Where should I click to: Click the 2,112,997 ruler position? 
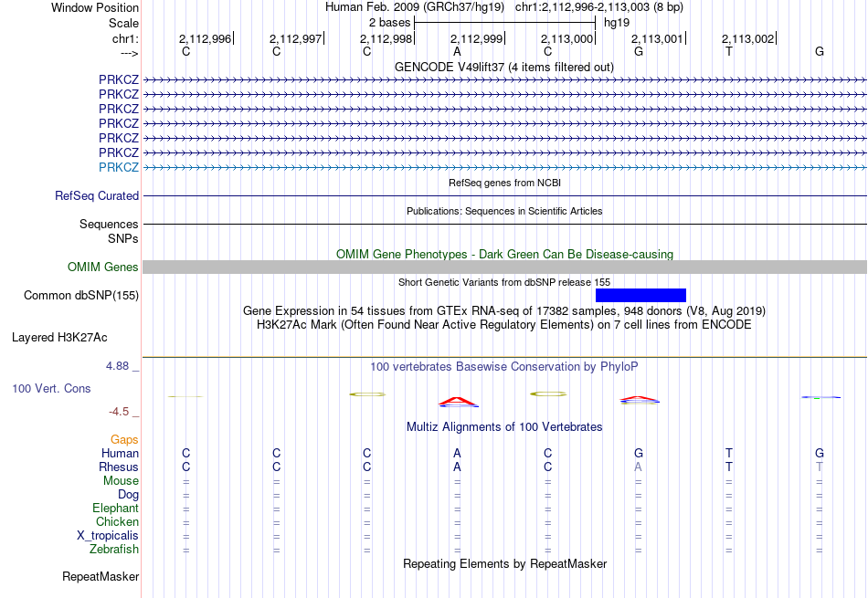(296, 38)
